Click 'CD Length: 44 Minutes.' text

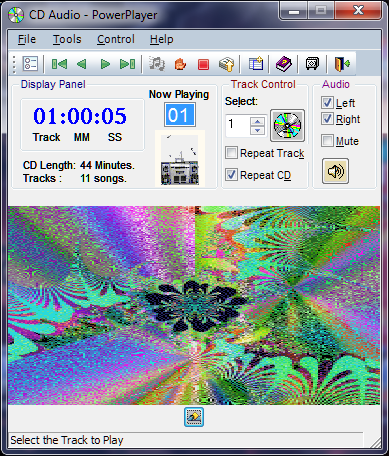coord(79,165)
